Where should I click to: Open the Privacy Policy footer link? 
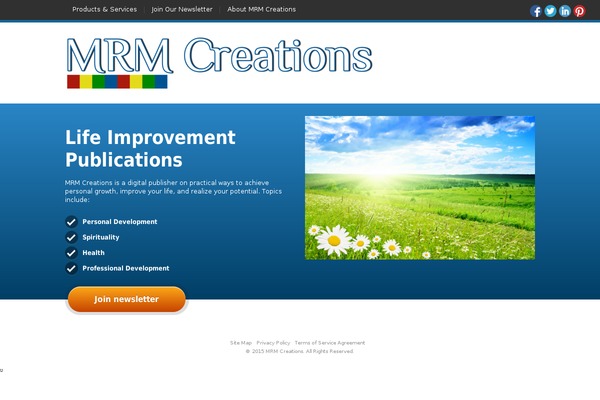273,343
